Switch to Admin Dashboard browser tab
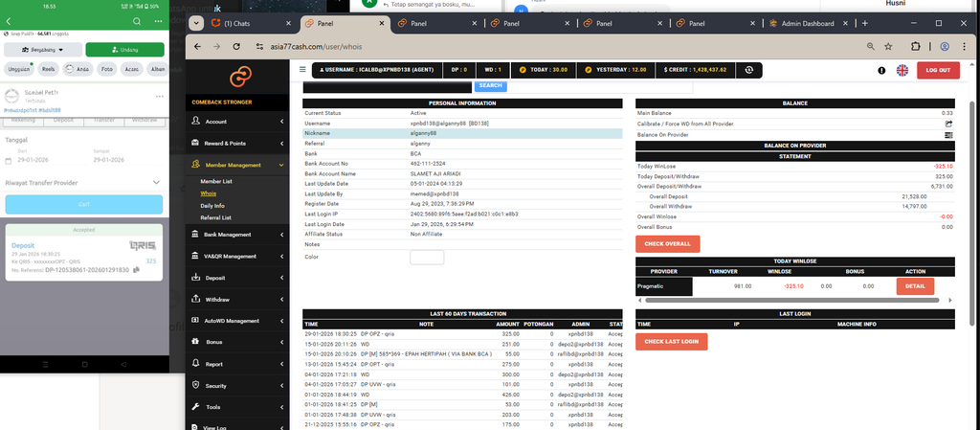 tap(809, 23)
